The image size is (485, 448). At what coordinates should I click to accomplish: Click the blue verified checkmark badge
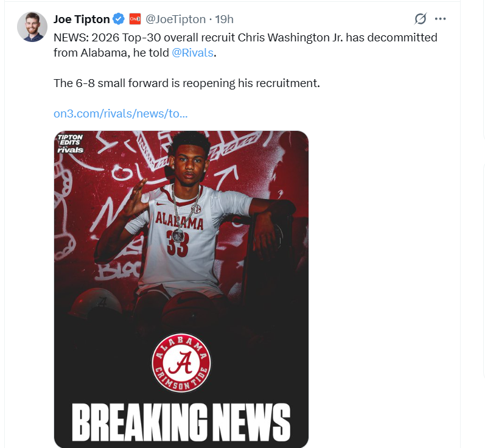(x=119, y=19)
